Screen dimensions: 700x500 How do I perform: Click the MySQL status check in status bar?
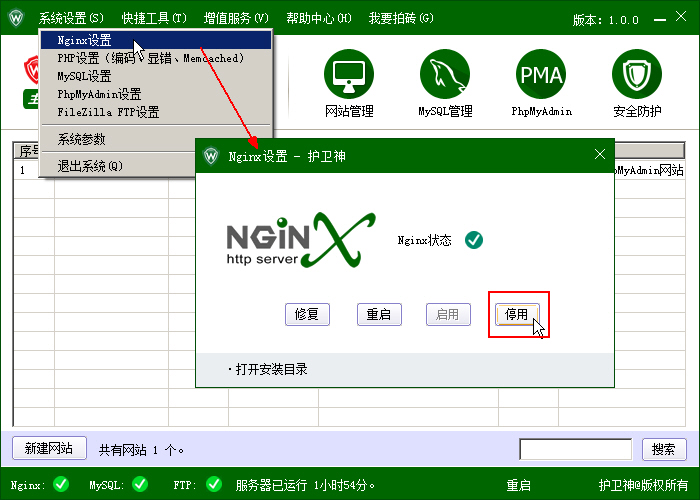click(140, 485)
